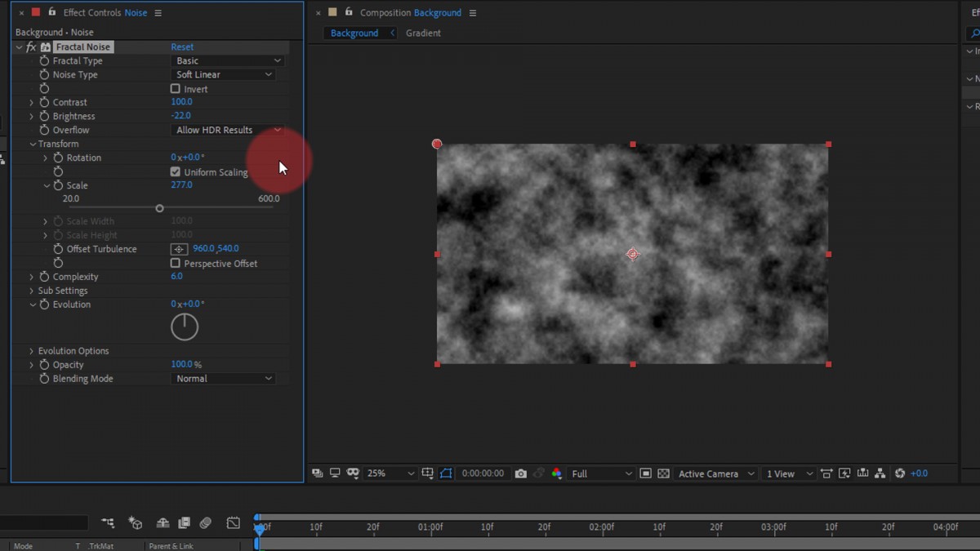Toggle Effect Controls panel lock icon

click(x=52, y=12)
